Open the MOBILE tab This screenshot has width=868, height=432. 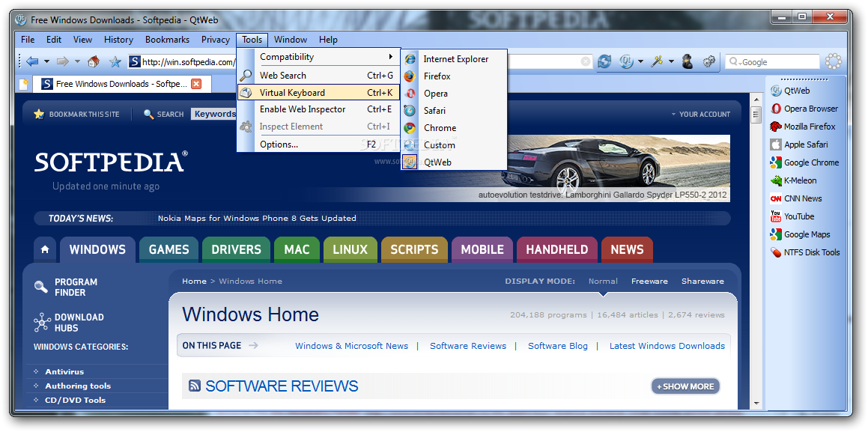click(x=482, y=249)
